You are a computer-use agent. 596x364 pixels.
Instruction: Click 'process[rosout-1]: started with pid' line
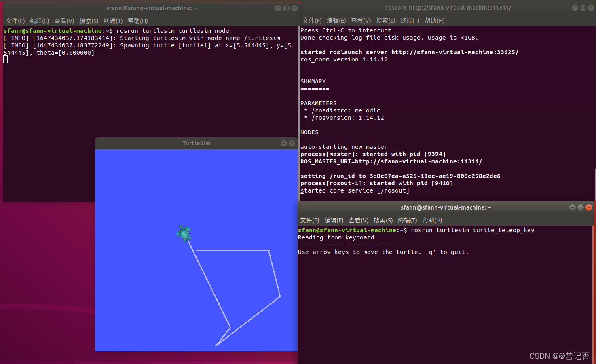pos(376,183)
